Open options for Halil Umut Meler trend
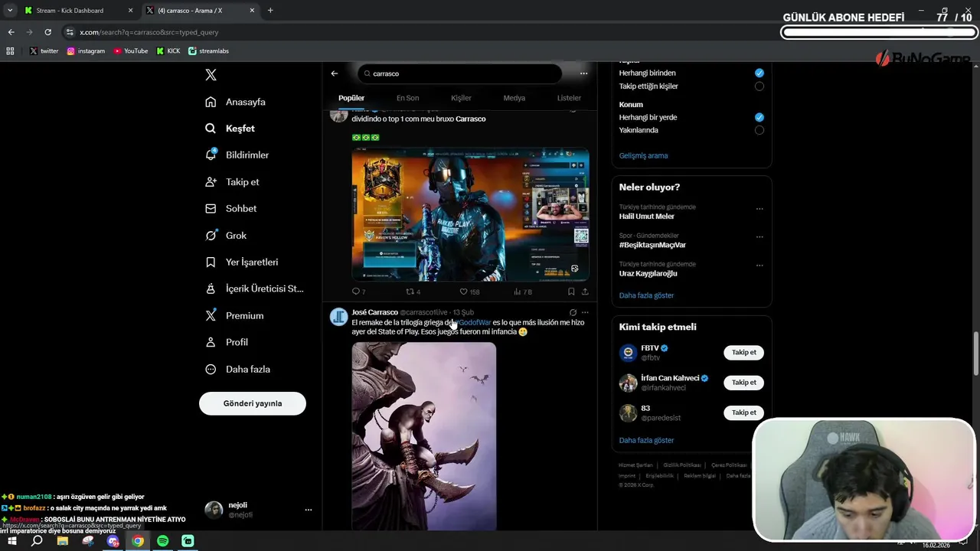980x551 pixels. tap(759, 208)
